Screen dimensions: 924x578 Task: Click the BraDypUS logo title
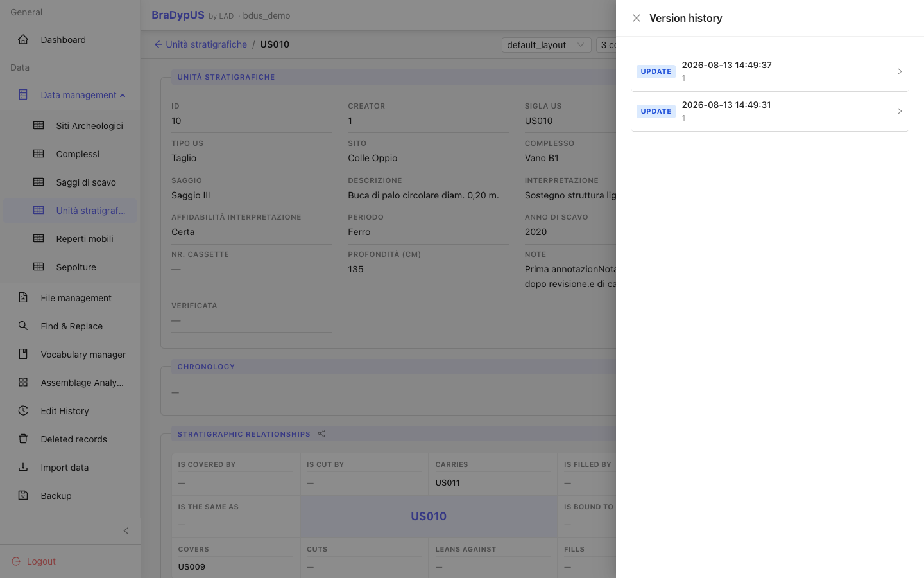[178, 15]
